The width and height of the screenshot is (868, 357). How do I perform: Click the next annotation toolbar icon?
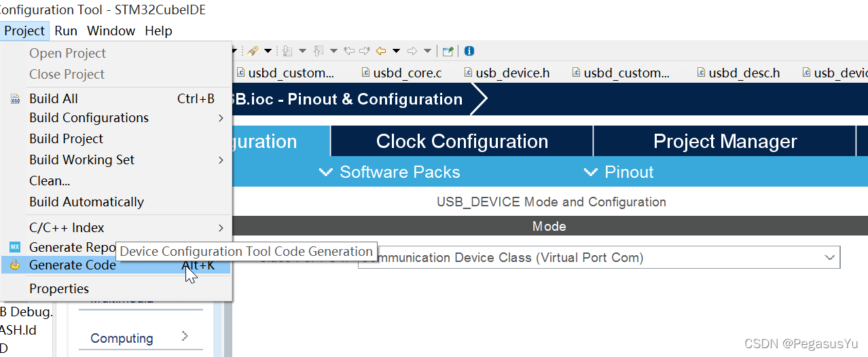pos(287,51)
